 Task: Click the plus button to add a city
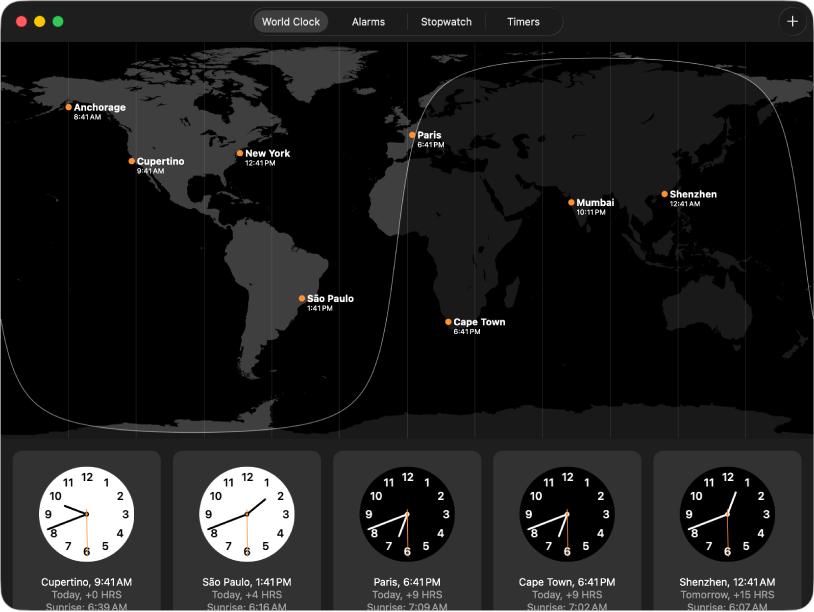coord(792,22)
